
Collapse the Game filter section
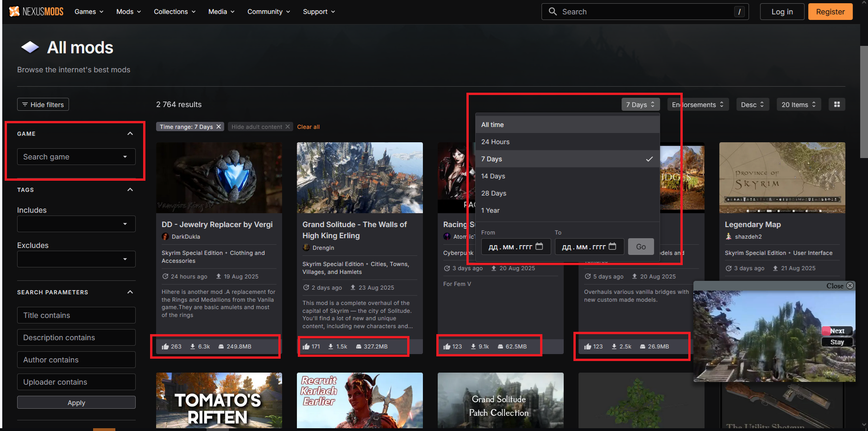(x=130, y=134)
